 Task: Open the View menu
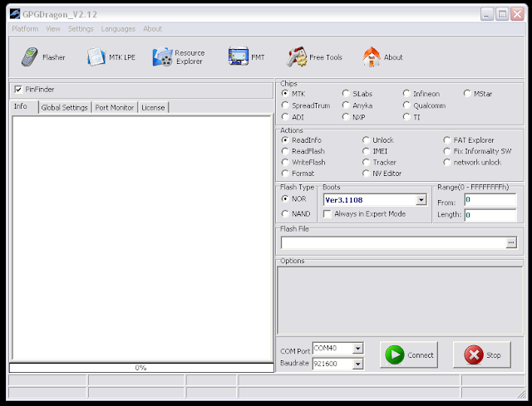53,29
